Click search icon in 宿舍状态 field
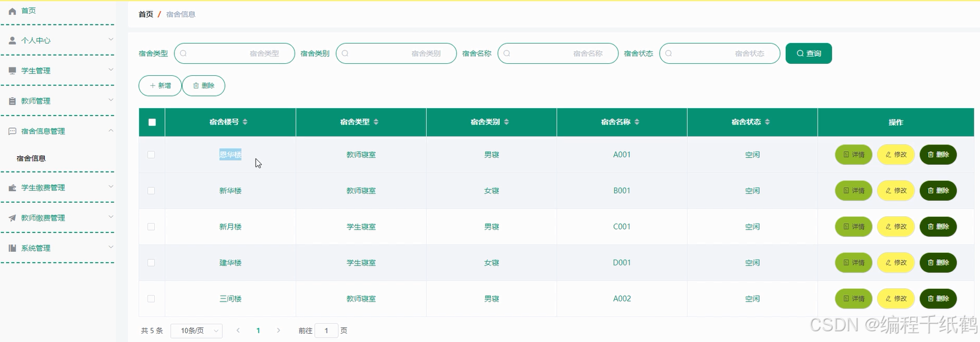The height and width of the screenshot is (342, 980). point(668,54)
